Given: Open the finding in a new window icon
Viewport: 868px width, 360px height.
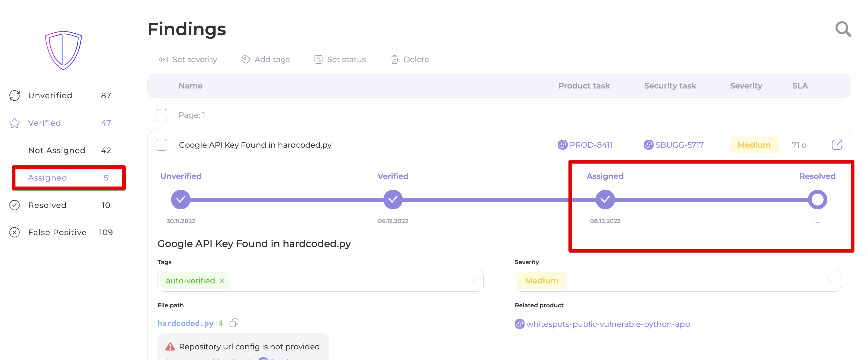Looking at the screenshot, I should pos(837,145).
